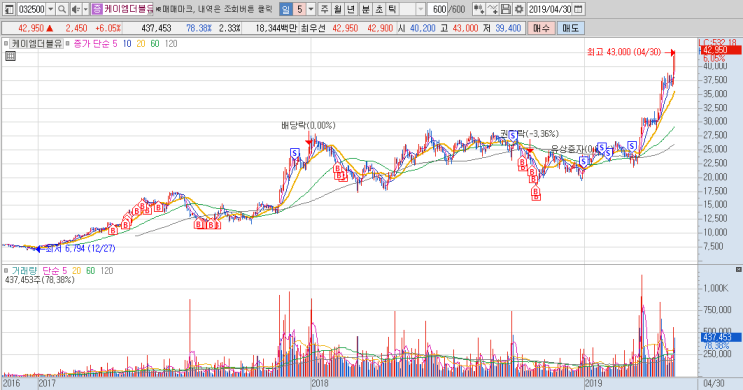Select the weekly 주 period button
Screen dimensions: 743x390
point(325,9)
